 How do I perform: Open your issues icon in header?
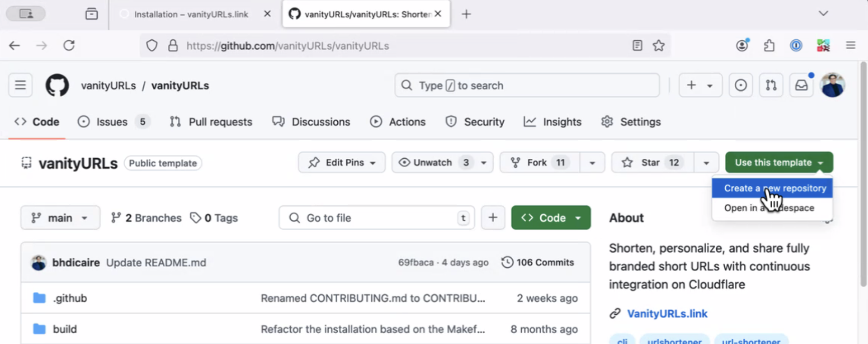pos(740,85)
